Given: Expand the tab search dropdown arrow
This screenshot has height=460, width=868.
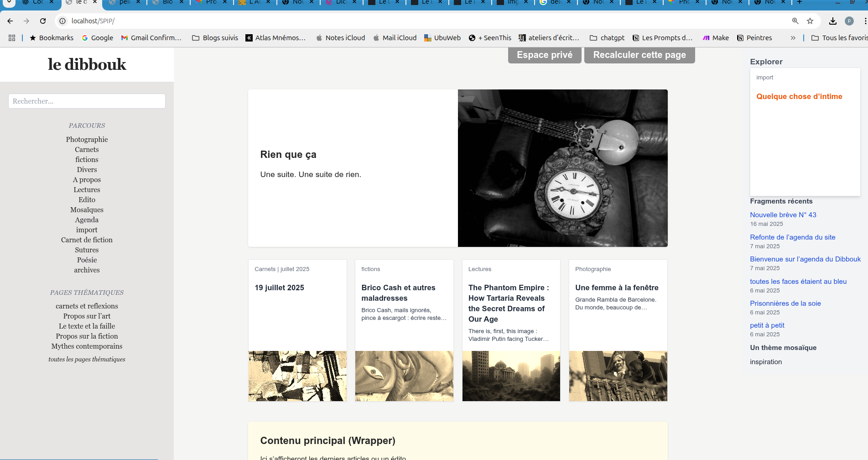Looking at the screenshot, I should pos(9,2).
